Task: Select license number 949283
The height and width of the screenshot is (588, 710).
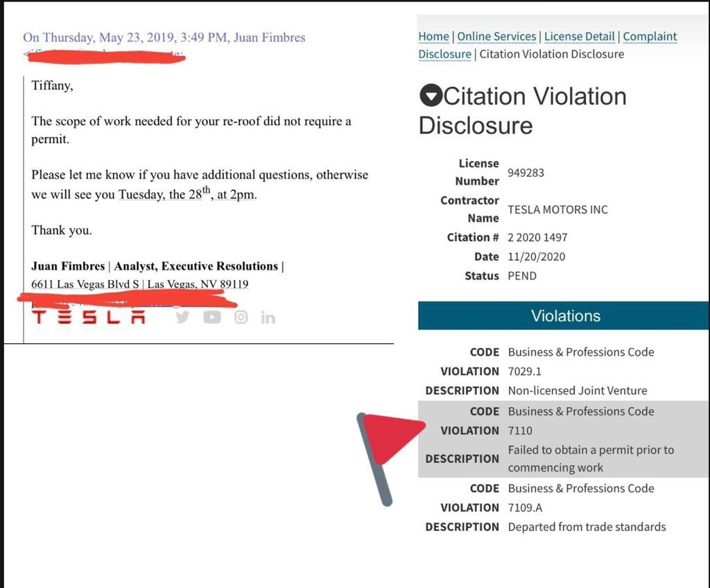Action: point(526,173)
